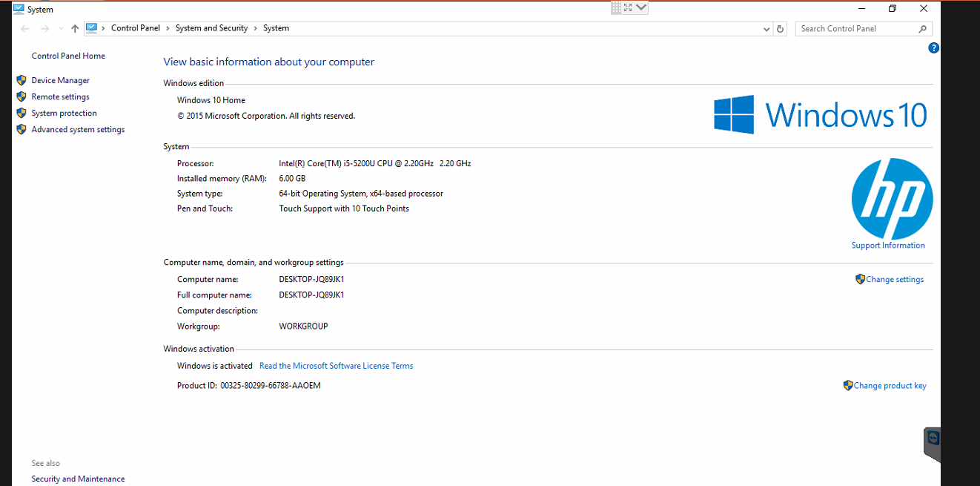Focus the Search Control Panel box

click(x=864, y=29)
